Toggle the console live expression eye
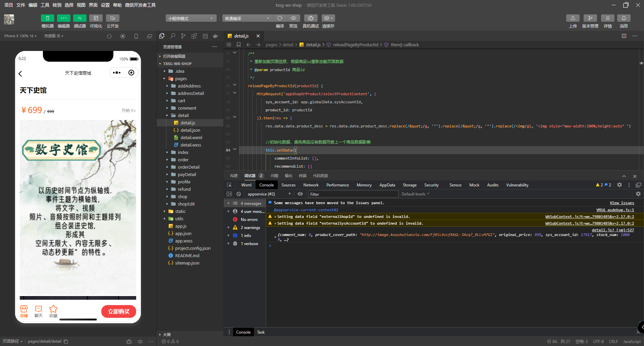 click(x=300, y=194)
